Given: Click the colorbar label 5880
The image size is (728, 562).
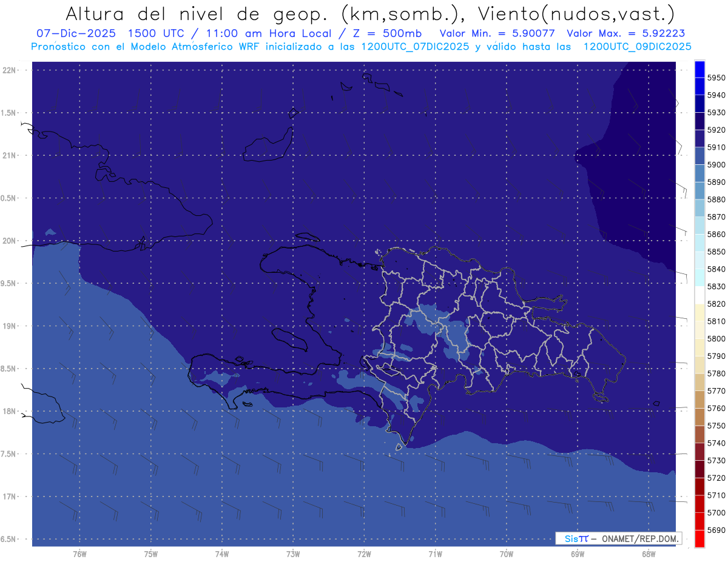Looking at the screenshot, I should click(x=716, y=200).
